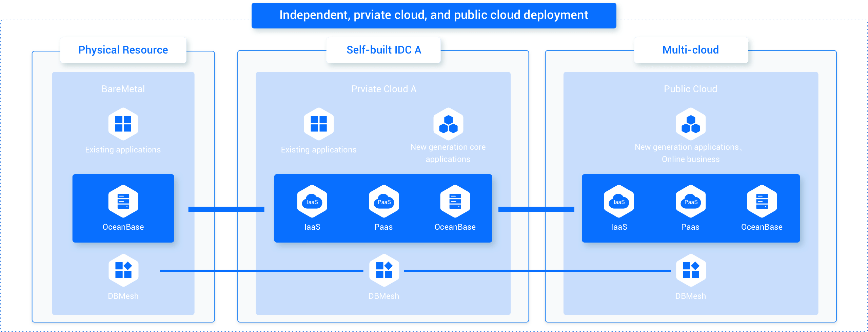Click the DBMesh icon under BareMetal
Image resolution: width=868 pixels, height=332 pixels.
[123, 270]
